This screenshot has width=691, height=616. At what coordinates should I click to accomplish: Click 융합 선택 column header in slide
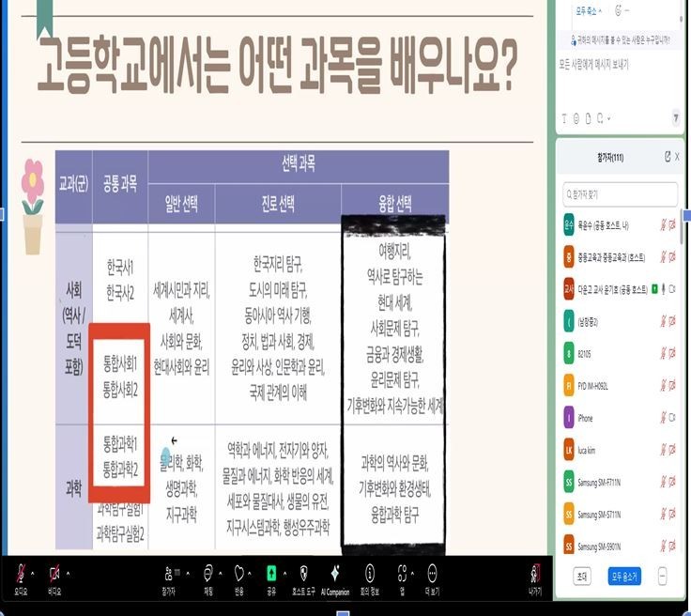395,204
